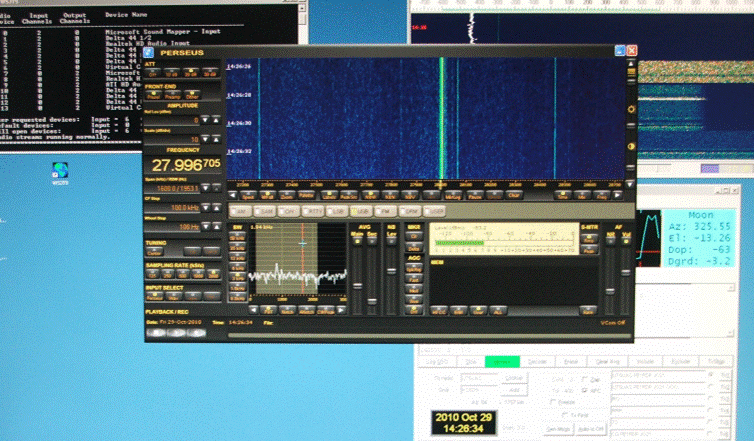Decrease the amplitude Scale value
754x441 pixels.
(206, 139)
